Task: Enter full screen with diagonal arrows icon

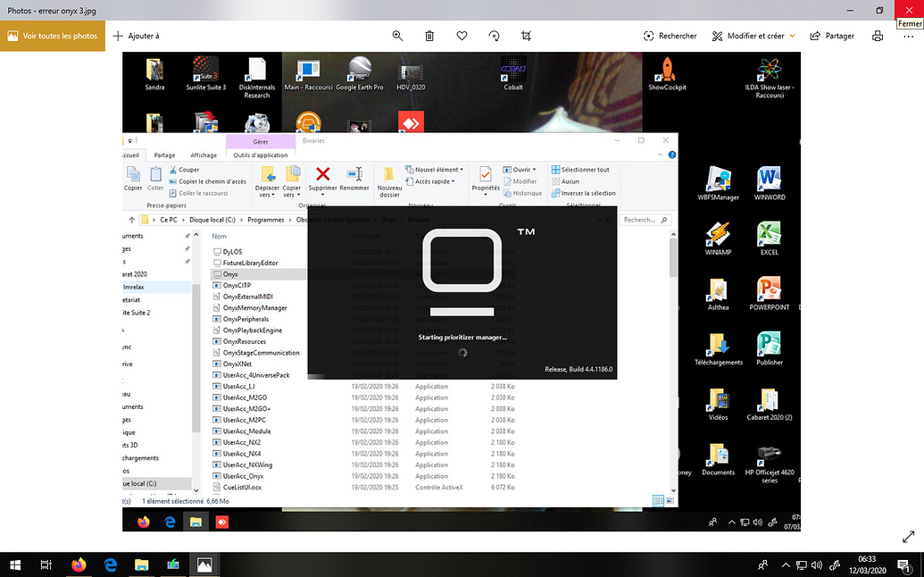Action: [x=908, y=536]
